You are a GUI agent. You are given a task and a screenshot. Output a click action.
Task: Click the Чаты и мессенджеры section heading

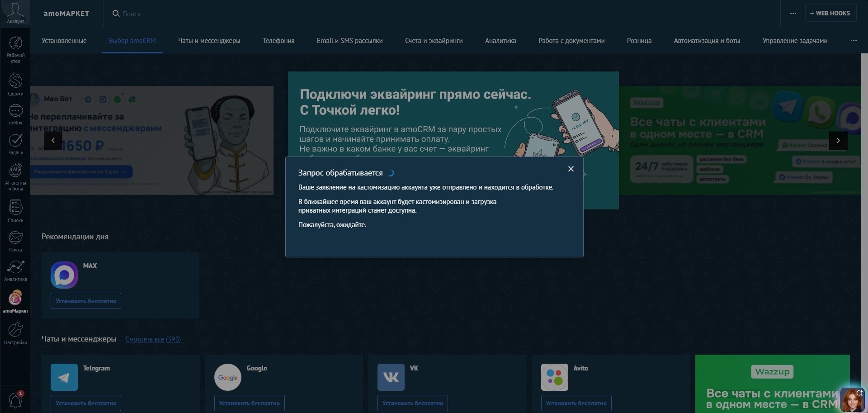(x=79, y=339)
